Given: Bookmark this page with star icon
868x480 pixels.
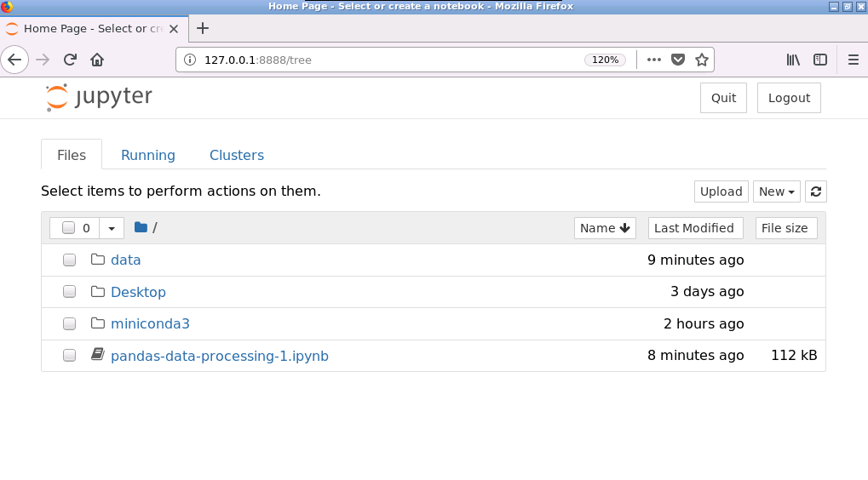Looking at the screenshot, I should click(x=702, y=60).
